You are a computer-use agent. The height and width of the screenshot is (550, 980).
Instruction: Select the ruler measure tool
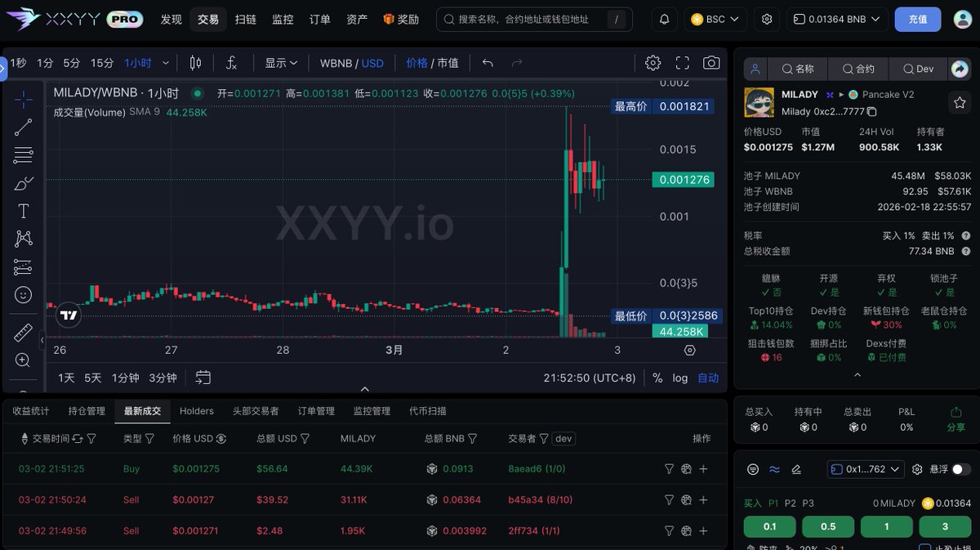[x=24, y=333]
